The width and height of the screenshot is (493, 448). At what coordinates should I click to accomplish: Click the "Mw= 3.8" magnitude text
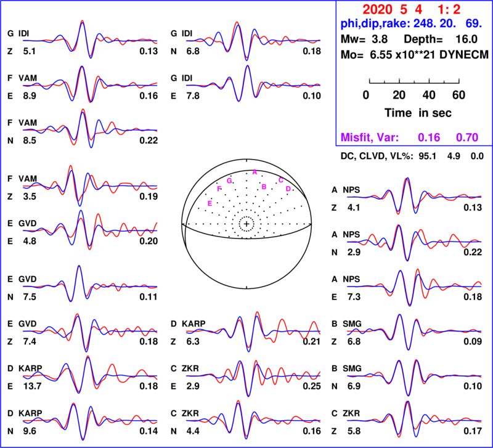[x=364, y=39]
